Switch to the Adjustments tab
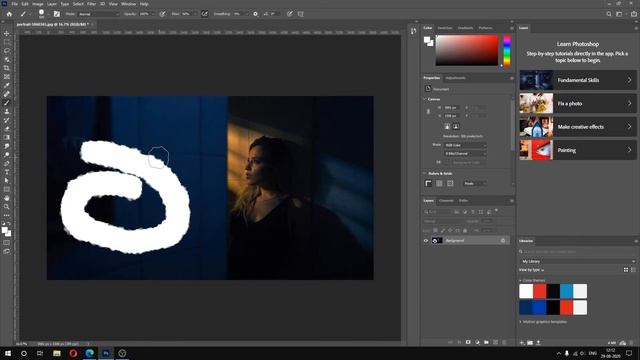 455,78
